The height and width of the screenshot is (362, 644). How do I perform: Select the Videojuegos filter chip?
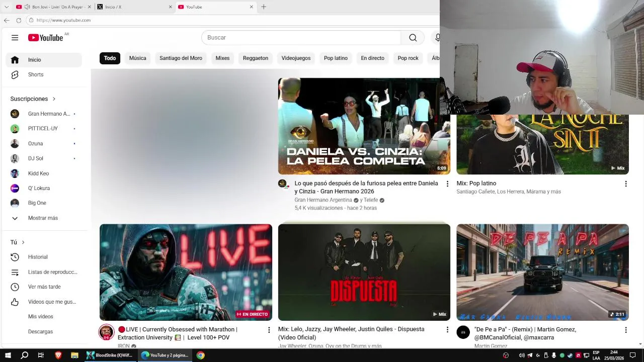coord(296,58)
